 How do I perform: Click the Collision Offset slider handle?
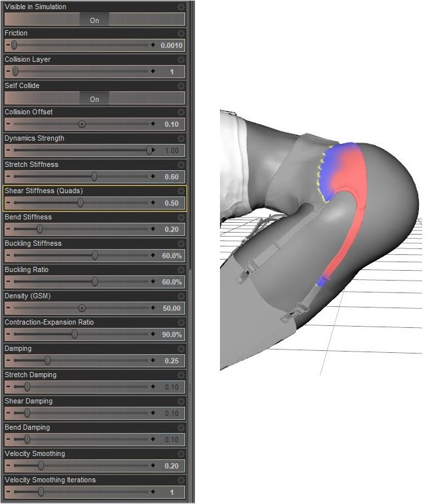(x=82, y=124)
